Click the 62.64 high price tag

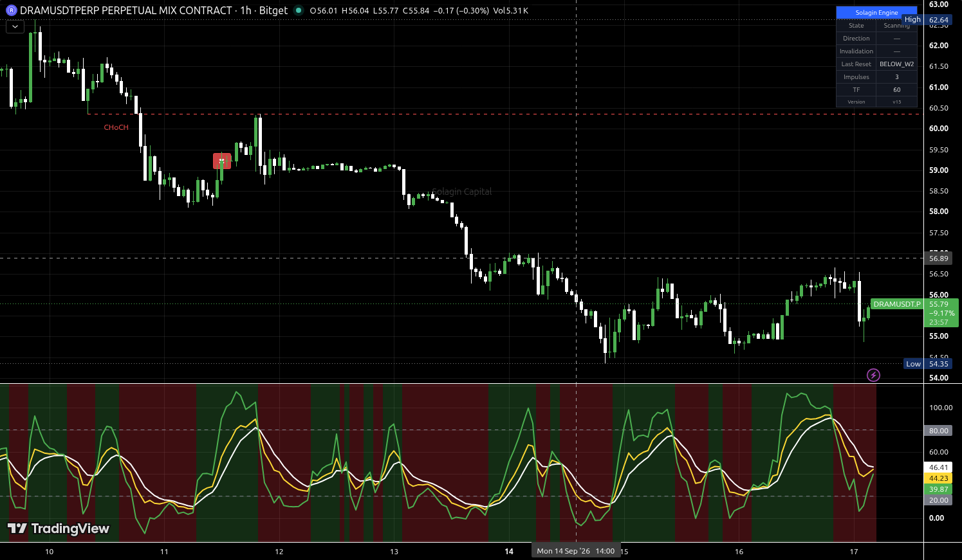[939, 20]
